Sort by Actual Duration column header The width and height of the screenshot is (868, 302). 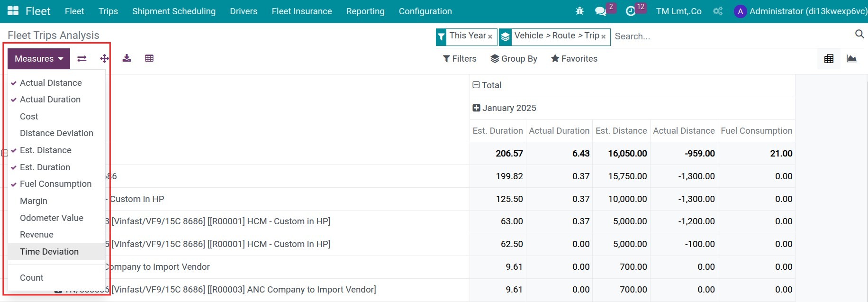[x=559, y=131]
